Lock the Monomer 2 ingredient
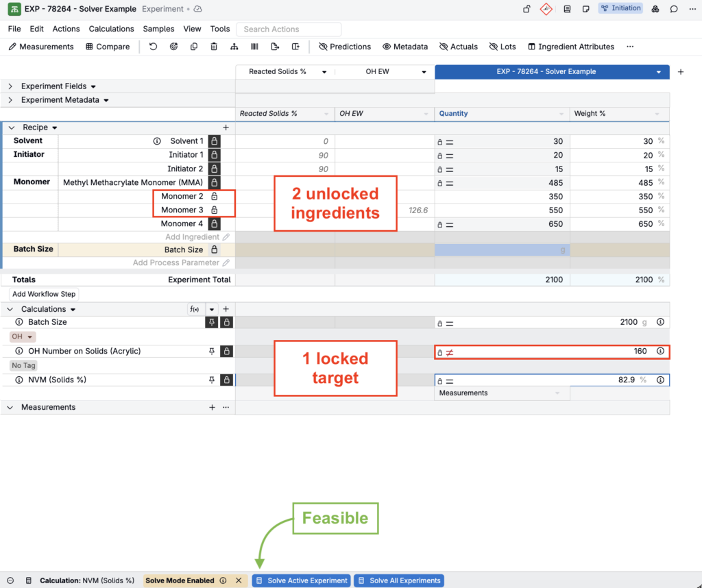This screenshot has width=702, height=588. (x=215, y=197)
